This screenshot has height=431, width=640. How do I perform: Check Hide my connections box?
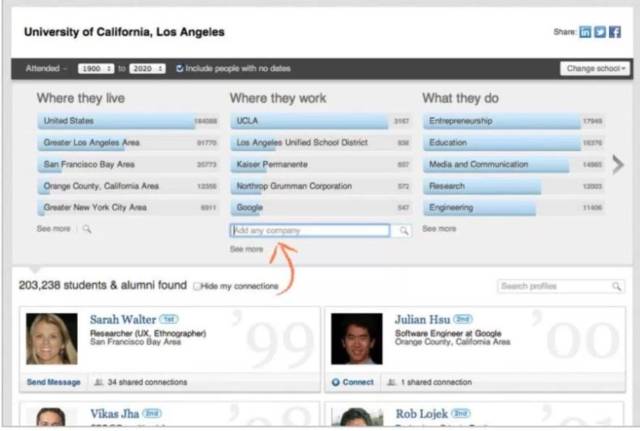click(x=197, y=286)
